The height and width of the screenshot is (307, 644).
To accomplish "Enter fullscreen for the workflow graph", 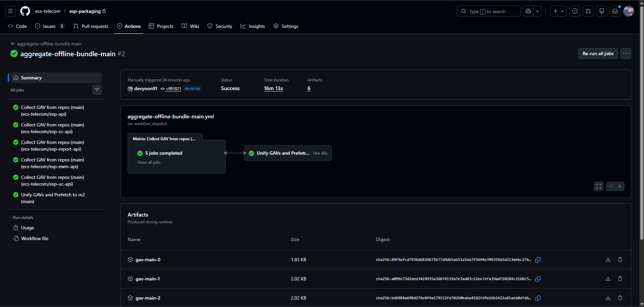I will click(599, 186).
